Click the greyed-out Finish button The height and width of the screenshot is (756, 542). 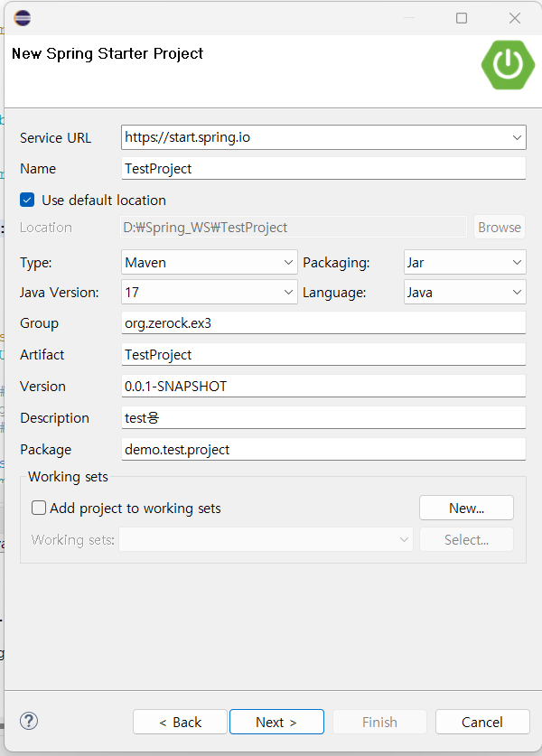click(x=379, y=722)
